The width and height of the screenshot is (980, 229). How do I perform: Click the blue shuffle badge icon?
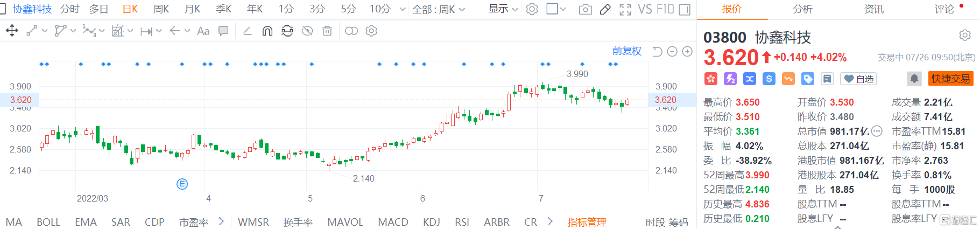[x=749, y=79]
